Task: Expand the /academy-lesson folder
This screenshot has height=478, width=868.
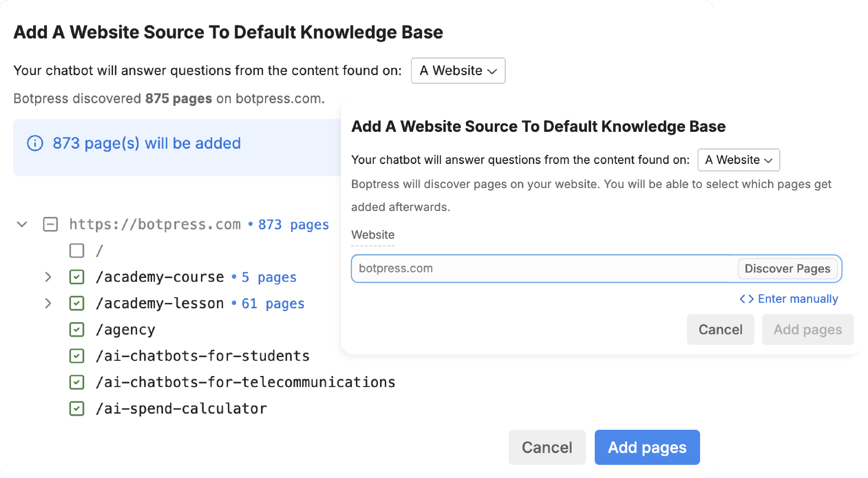Action: click(48, 303)
